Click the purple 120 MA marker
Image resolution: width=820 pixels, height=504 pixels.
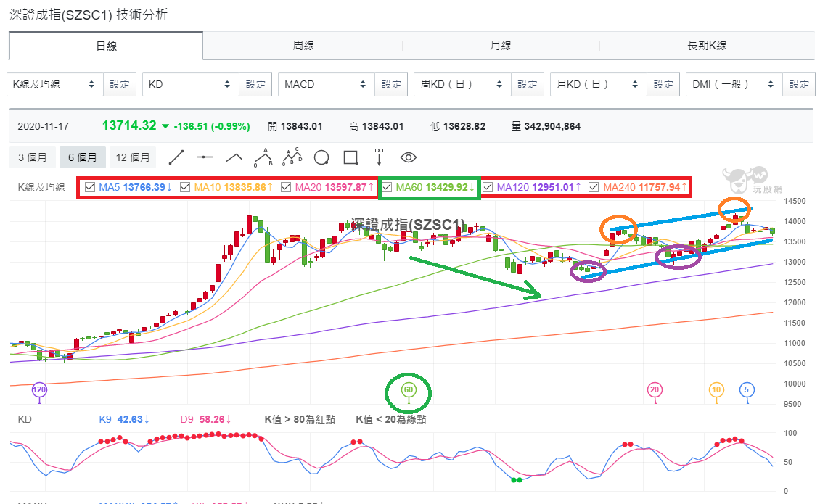point(39,389)
